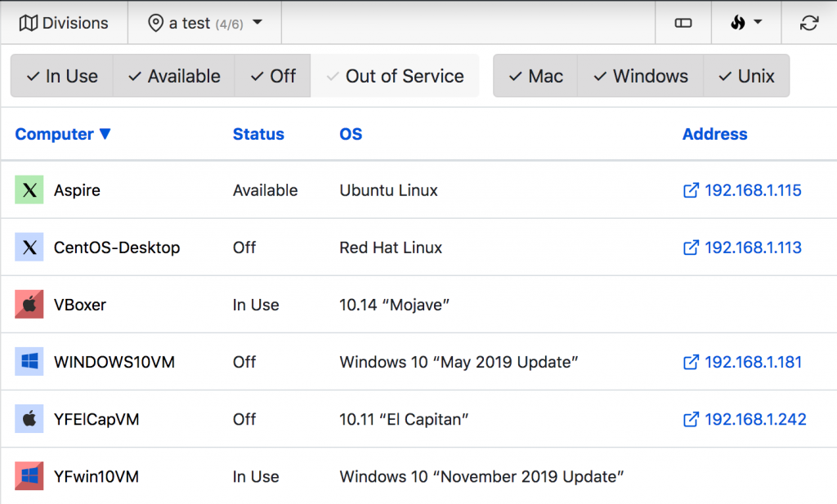Click the blue Unix icon beside CentOS-Desktop
The height and width of the screenshot is (504, 837).
tap(29, 247)
